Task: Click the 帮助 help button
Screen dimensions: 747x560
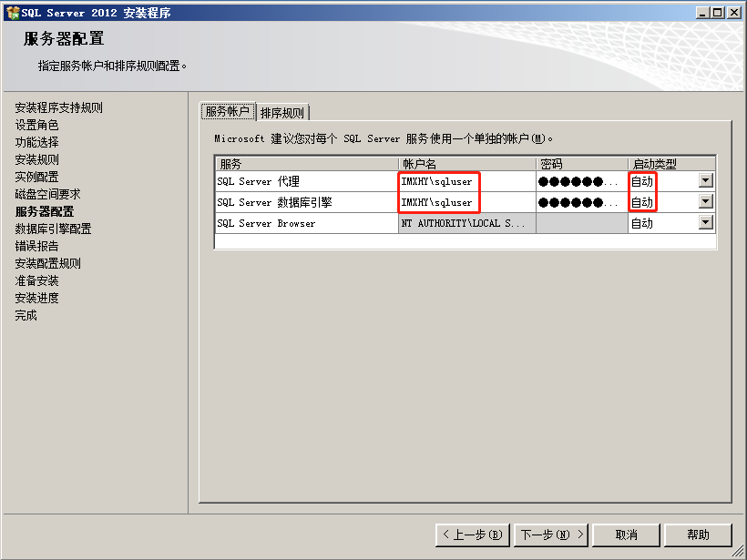Action: tap(698, 535)
